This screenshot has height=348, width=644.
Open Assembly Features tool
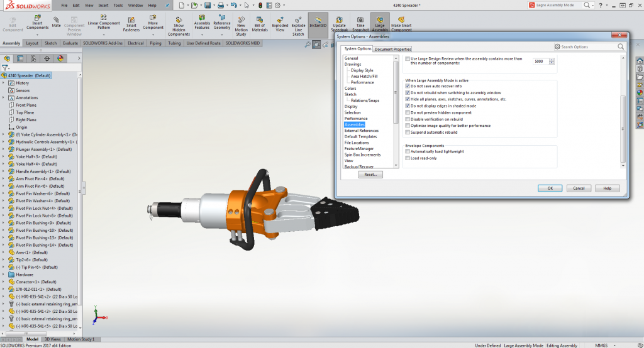tap(202, 23)
